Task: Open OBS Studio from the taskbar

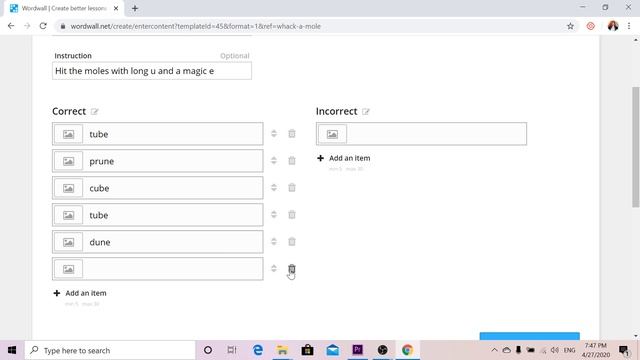Action: click(x=382, y=350)
